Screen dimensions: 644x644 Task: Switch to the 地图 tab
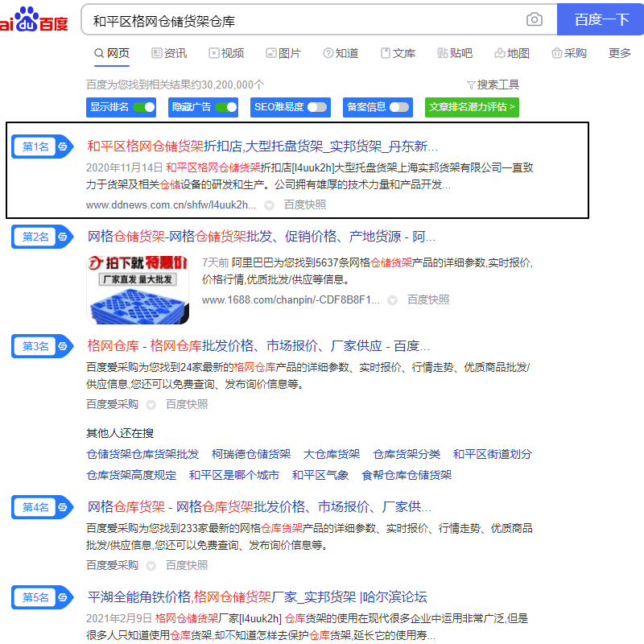point(512,53)
